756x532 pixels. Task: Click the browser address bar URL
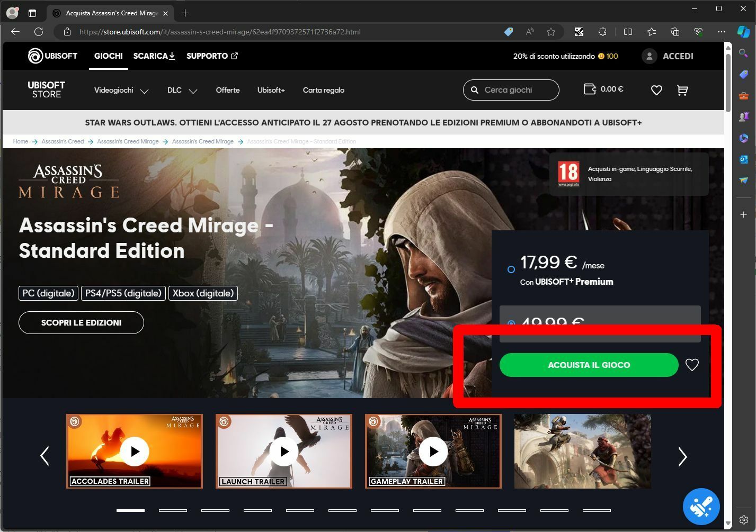coord(220,32)
